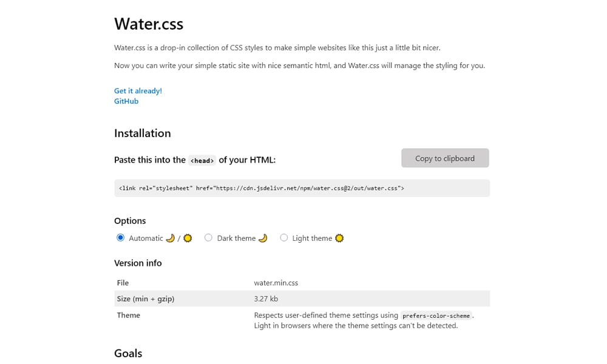607x364 pixels.
Task: Visit the GitHub link
Action: point(126,101)
